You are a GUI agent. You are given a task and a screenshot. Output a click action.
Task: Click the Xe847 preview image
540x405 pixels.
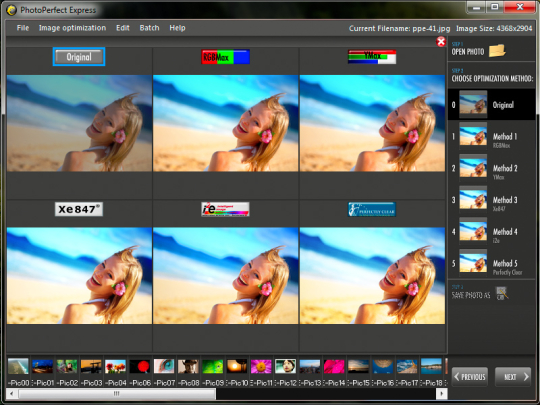[x=79, y=276]
